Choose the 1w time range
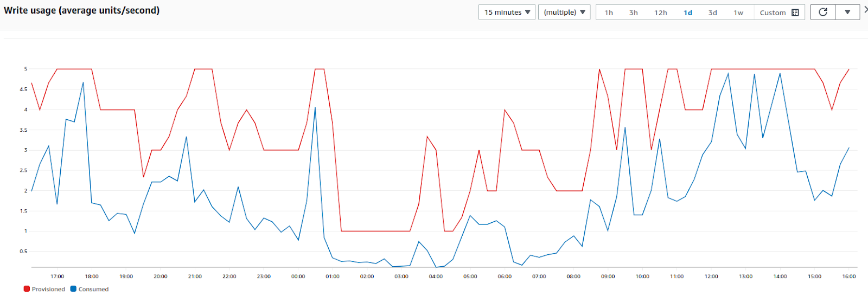This screenshot has width=868, height=296. point(738,12)
